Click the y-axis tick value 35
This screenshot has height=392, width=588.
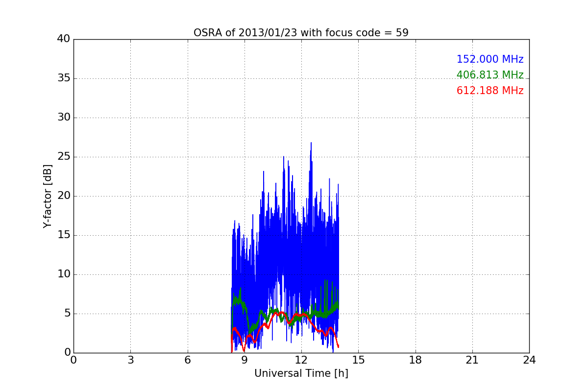click(x=63, y=78)
